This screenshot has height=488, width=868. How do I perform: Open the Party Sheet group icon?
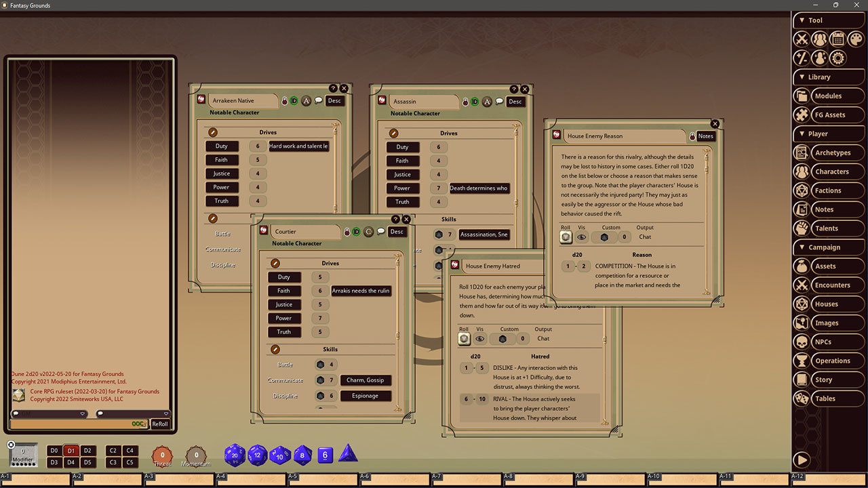(x=819, y=39)
